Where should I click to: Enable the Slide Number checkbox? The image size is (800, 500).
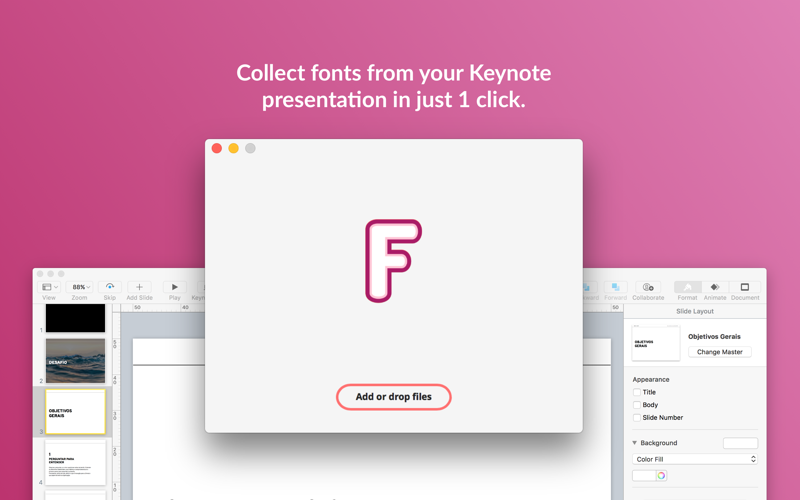pos(637,418)
